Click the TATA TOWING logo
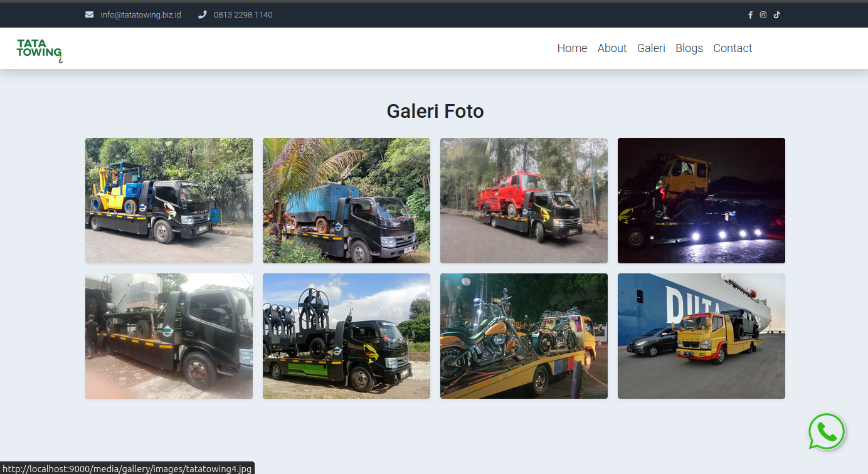Screen dimensions: 868x474 coord(39,48)
